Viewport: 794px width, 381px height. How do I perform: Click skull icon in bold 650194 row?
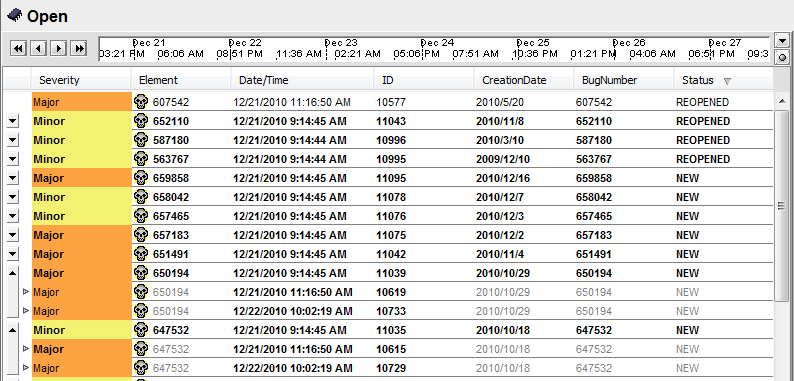141,273
